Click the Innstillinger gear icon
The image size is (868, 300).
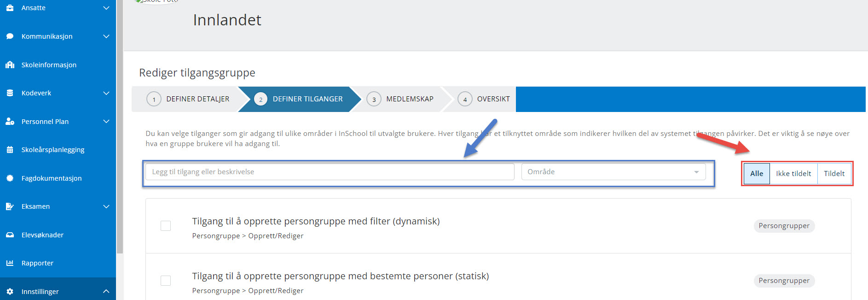coord(10,292)
